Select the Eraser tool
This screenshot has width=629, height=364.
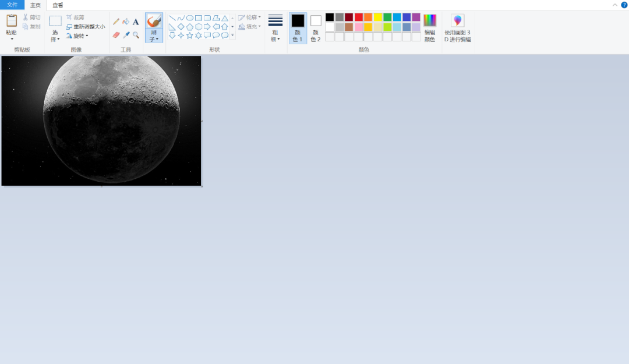point(116,35)
